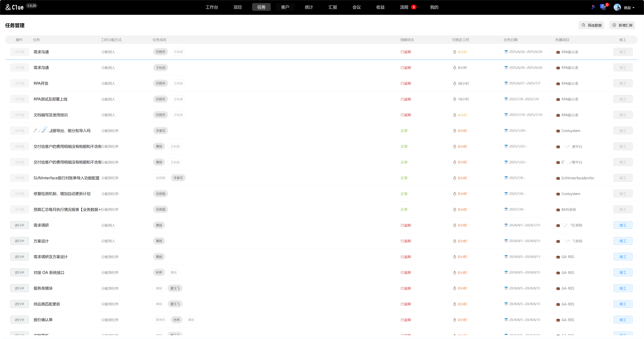Click the &Clue logo
This screenshot has width=644, height=339.
(x=14, y=7)
